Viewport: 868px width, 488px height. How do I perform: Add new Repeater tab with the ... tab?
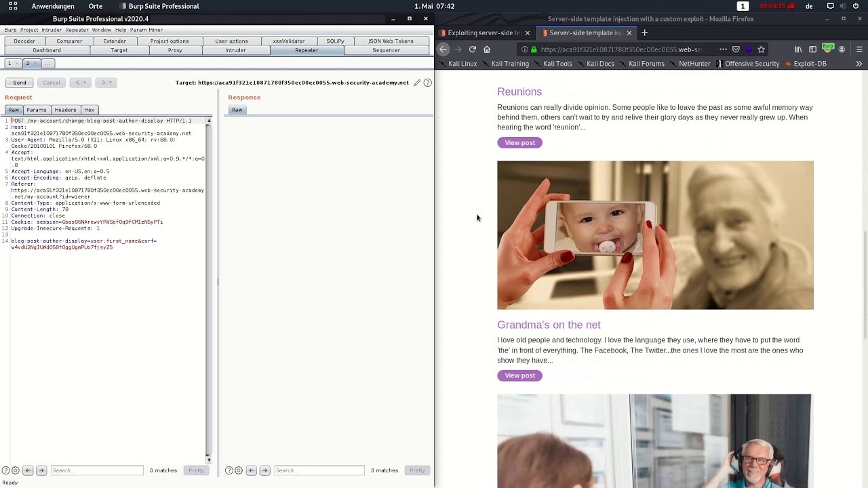pyautogui.click(x=47, y=64)
